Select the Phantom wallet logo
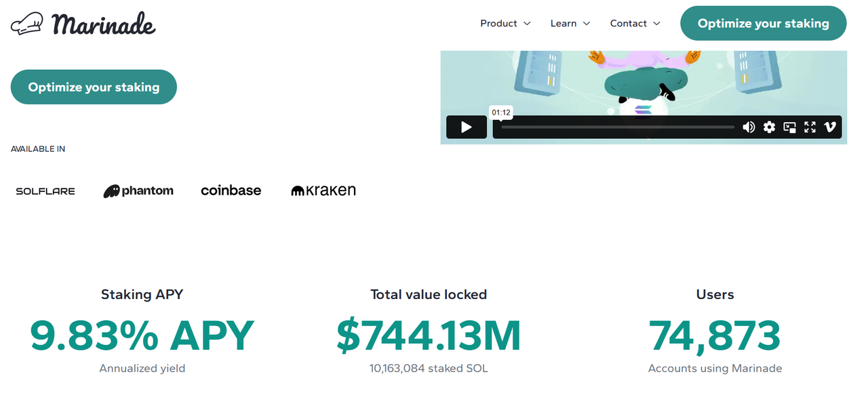The image size is (868, 400). point(138,191)
